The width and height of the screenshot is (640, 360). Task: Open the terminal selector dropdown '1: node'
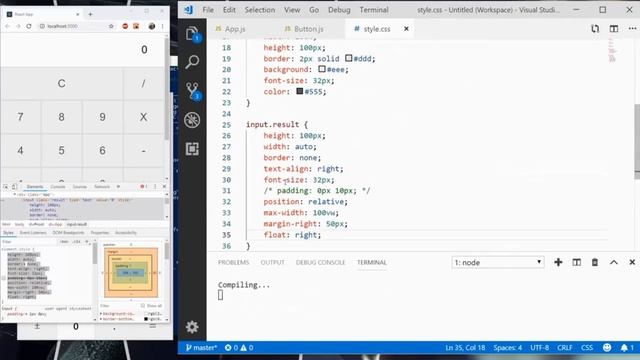coord(498,262)
